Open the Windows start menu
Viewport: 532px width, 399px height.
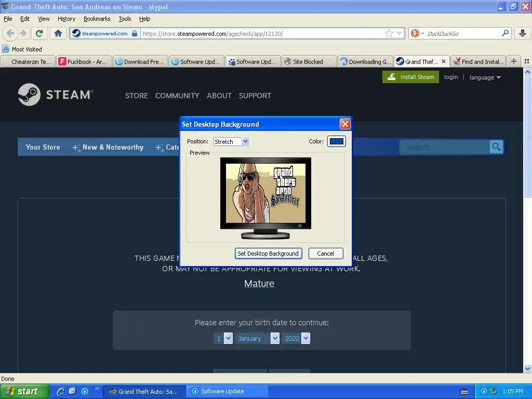click(25, 391)
